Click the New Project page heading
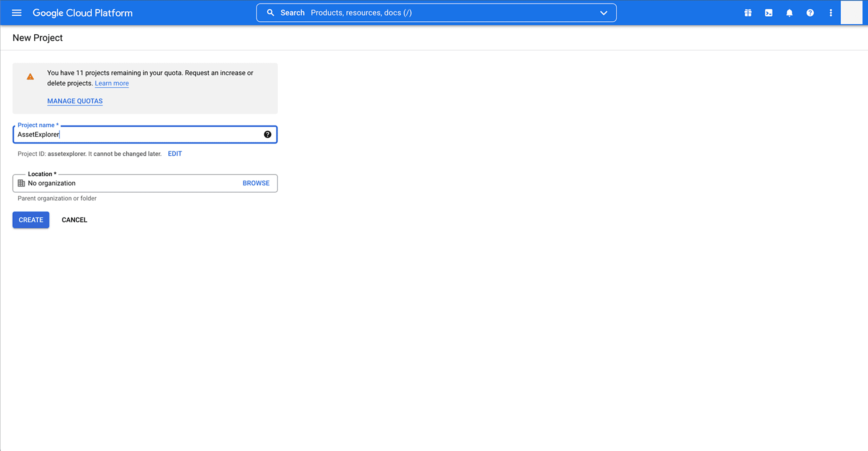This screenshot has height=451, width=868. point(38,38)
